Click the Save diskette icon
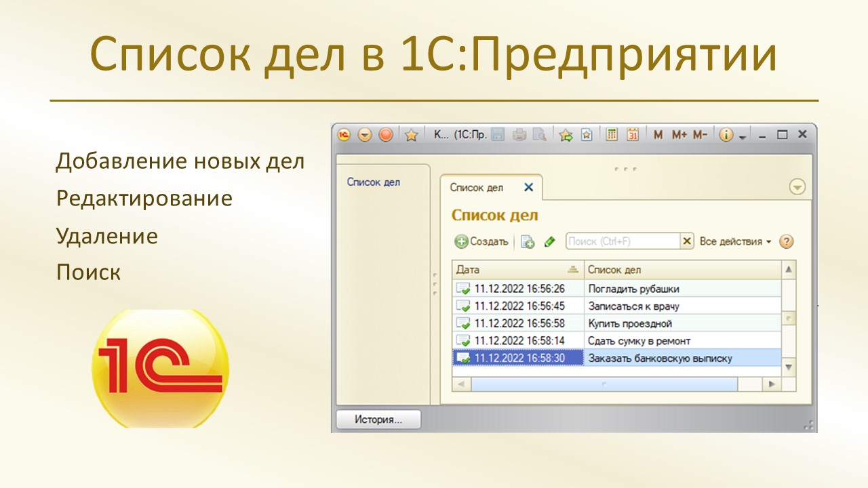This screenshot has height=488, width=868. pyautogui.click(x=498, y=135)
